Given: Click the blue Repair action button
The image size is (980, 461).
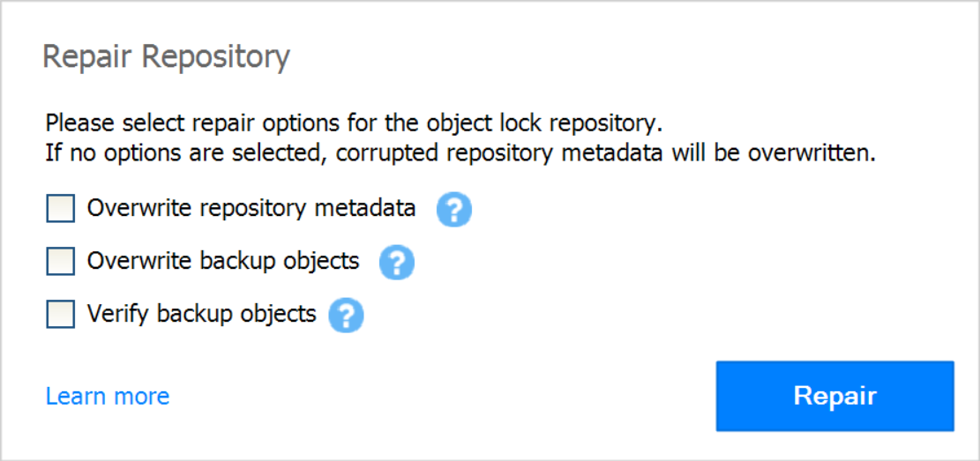Looking at the screenshot, I should [835, 396].
